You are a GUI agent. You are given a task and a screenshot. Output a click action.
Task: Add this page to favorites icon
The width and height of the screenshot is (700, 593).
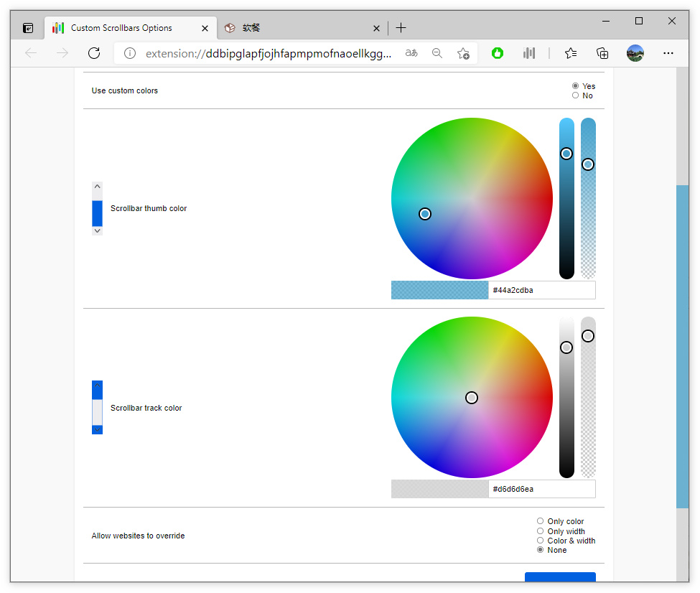[463, 53]
